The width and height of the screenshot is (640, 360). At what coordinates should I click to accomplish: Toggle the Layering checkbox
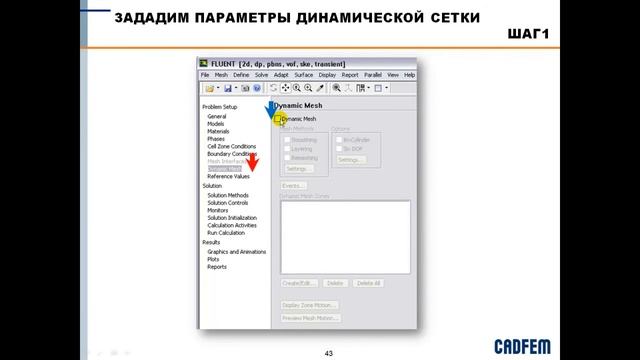tap(287, 149)
